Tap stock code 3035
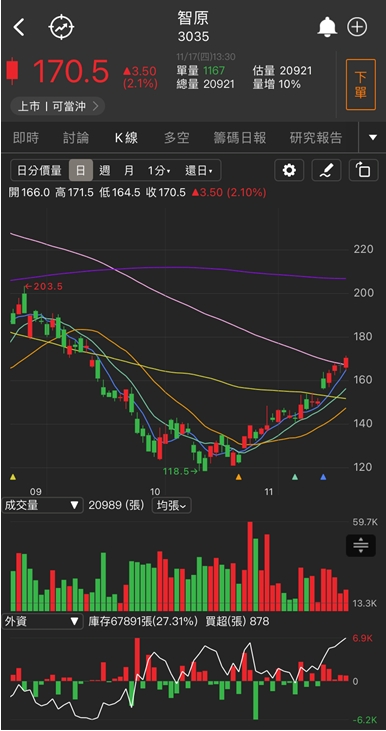Viewport: 386px width, 731px height. pos(193,37)
